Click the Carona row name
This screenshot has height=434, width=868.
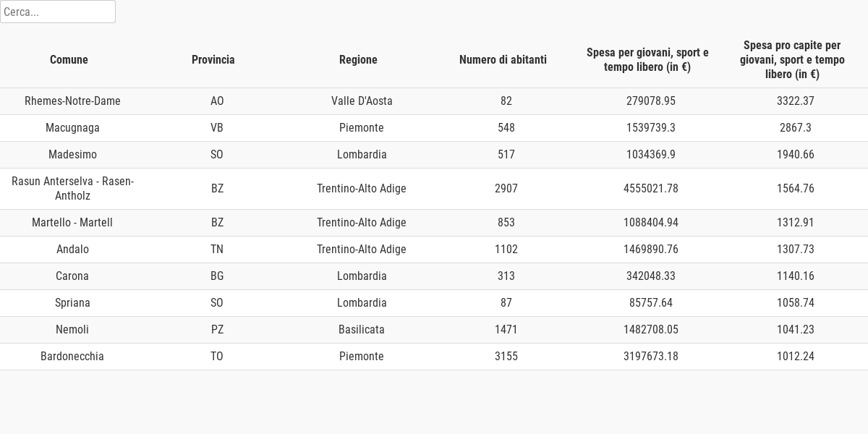(72, 276)
